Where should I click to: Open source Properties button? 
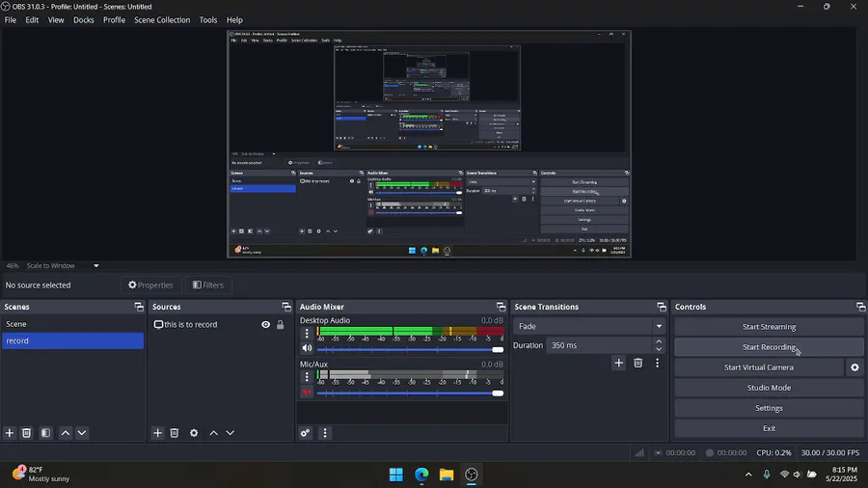(151, 285)
